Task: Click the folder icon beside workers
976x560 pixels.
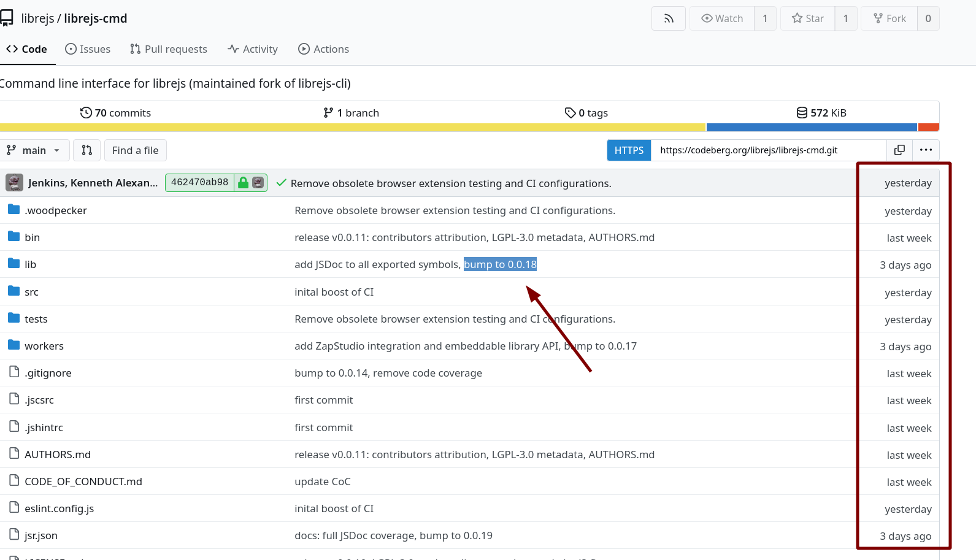Action: pos(14,345)
